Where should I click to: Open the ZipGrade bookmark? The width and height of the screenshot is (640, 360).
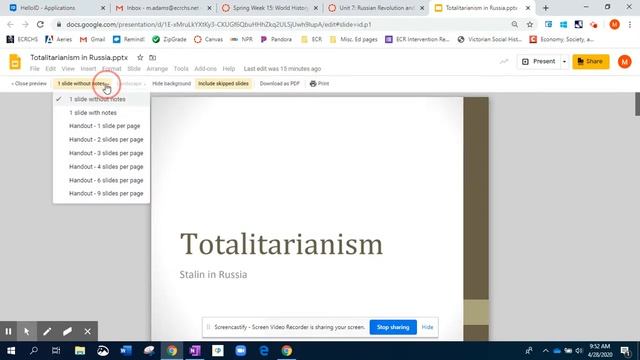(169, 39)
